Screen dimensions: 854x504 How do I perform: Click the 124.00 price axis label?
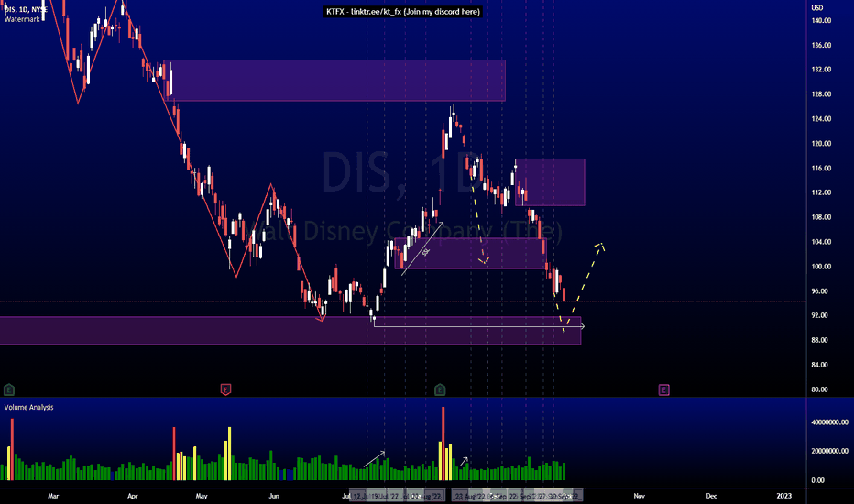coord(821,119)
